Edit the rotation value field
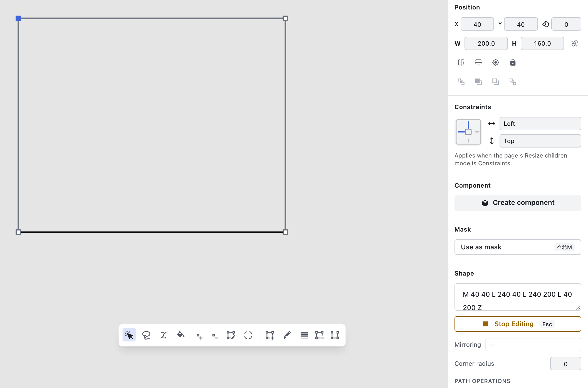This screenshot has height=388, width=588. (566, 24)
